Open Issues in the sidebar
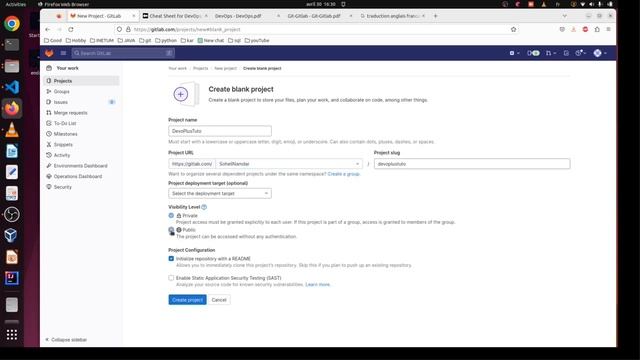The width and height of the screenshot is (640, 360). tap(81, 102)
